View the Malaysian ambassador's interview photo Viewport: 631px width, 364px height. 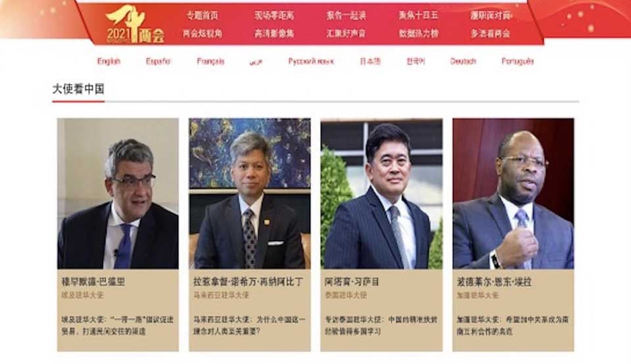(250, 193)
